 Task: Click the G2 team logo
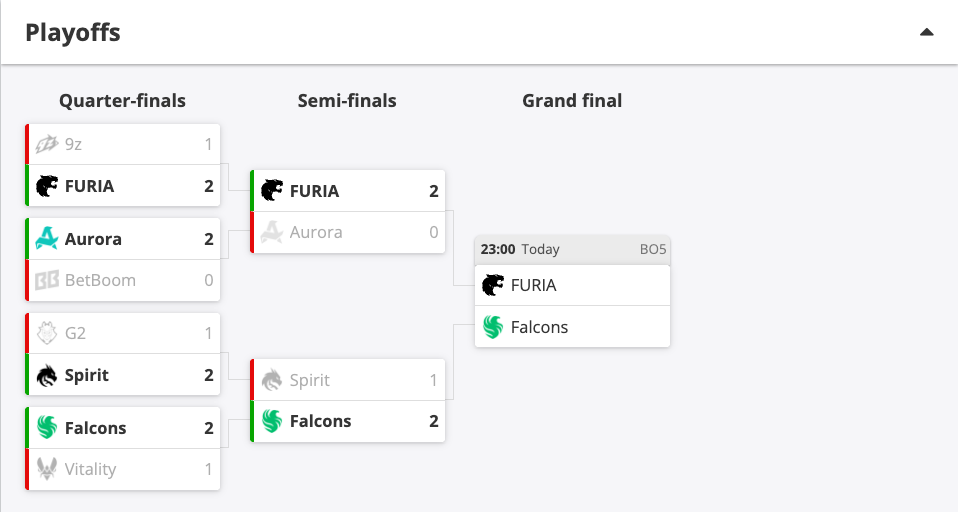click(x=46, y=333)
